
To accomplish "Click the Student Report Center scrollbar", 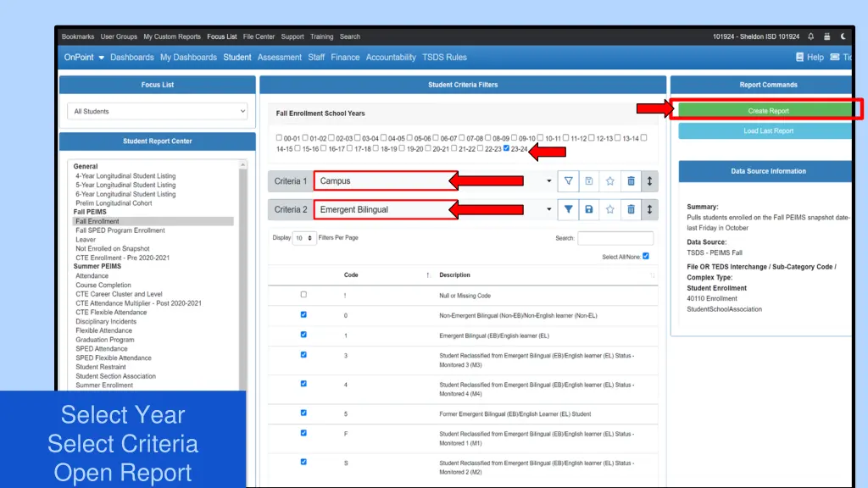I will click(242, 277).
